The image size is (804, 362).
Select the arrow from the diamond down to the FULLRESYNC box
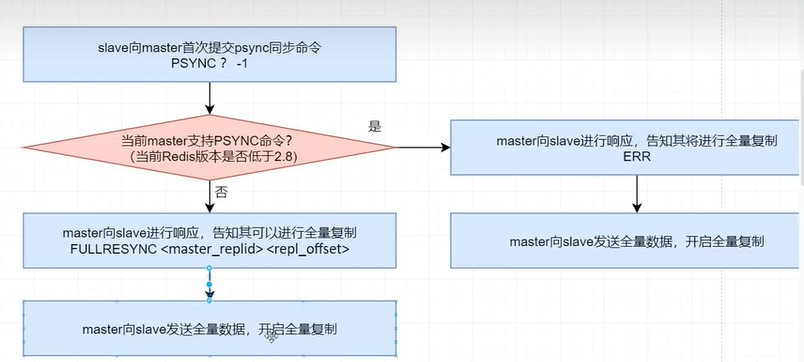209,196
